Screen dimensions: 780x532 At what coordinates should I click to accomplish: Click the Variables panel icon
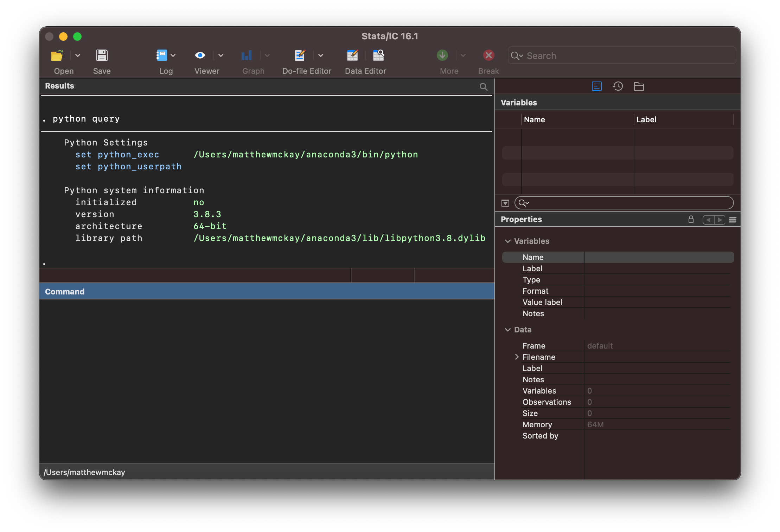[x=596, y=86]
